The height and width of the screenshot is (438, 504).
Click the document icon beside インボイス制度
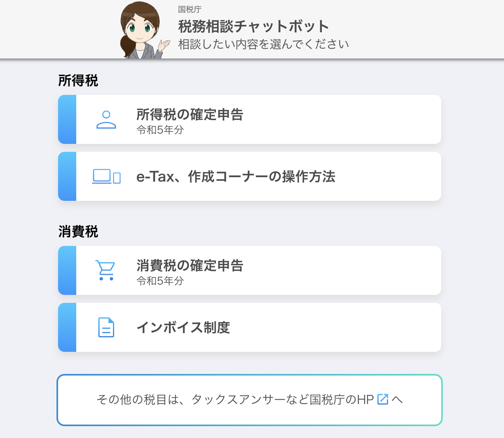tap(106, 327)
